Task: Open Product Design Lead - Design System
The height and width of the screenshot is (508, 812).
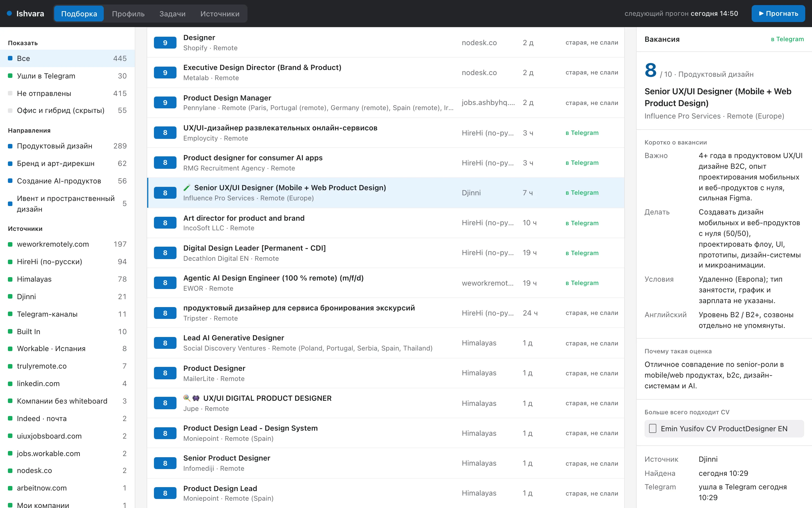Action: tap(385, 433)
